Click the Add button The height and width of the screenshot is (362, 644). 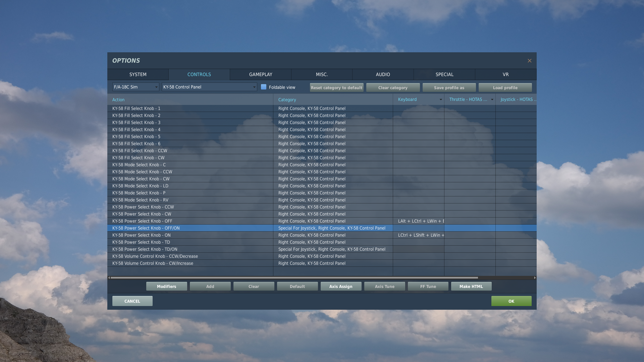[x=210, y=286]
